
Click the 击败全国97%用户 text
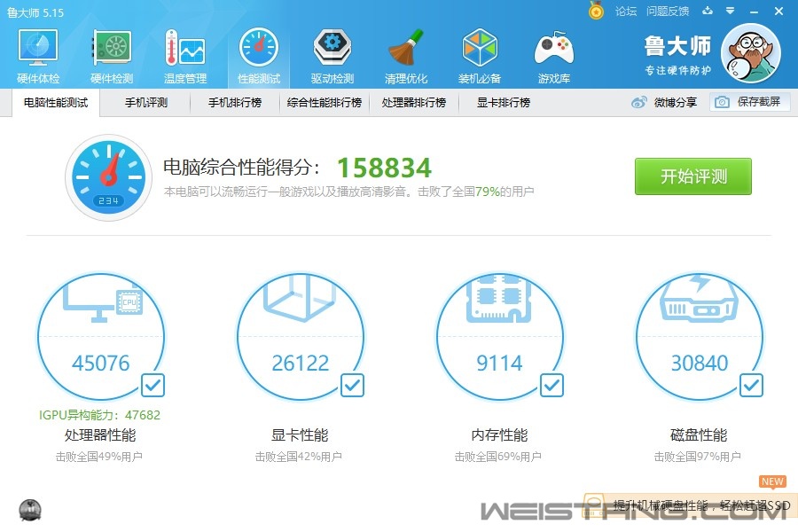click(697, 457)
